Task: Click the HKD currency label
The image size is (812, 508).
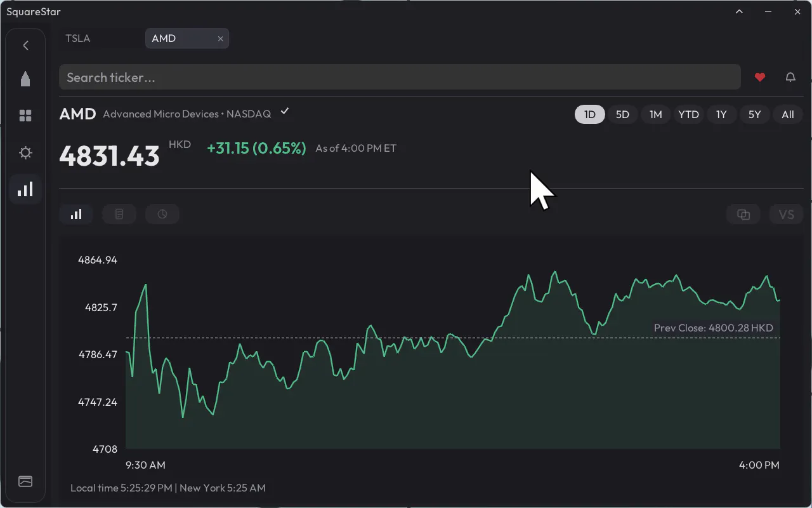Action: pos(180,145)
